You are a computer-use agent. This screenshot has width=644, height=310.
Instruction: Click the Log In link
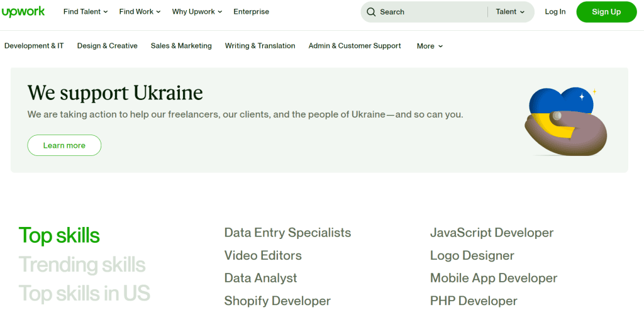(x=555, y=12)
